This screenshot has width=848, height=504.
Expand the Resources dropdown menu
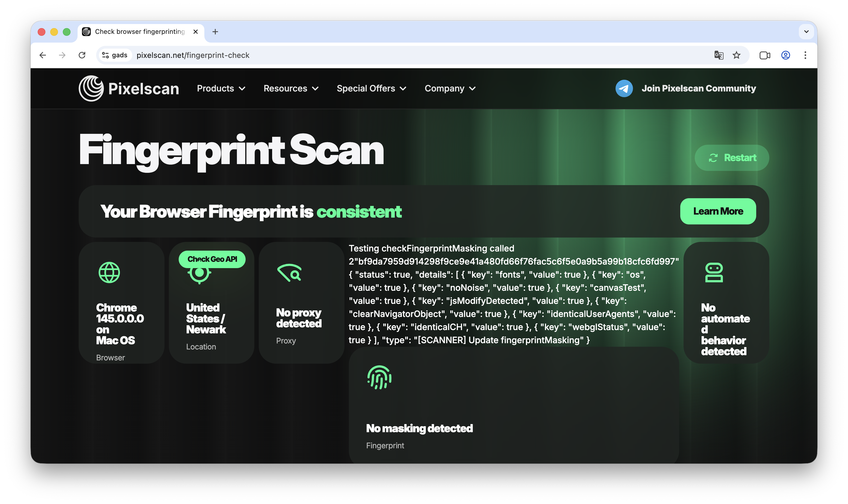pyautogui.click(x=291, y=88)
